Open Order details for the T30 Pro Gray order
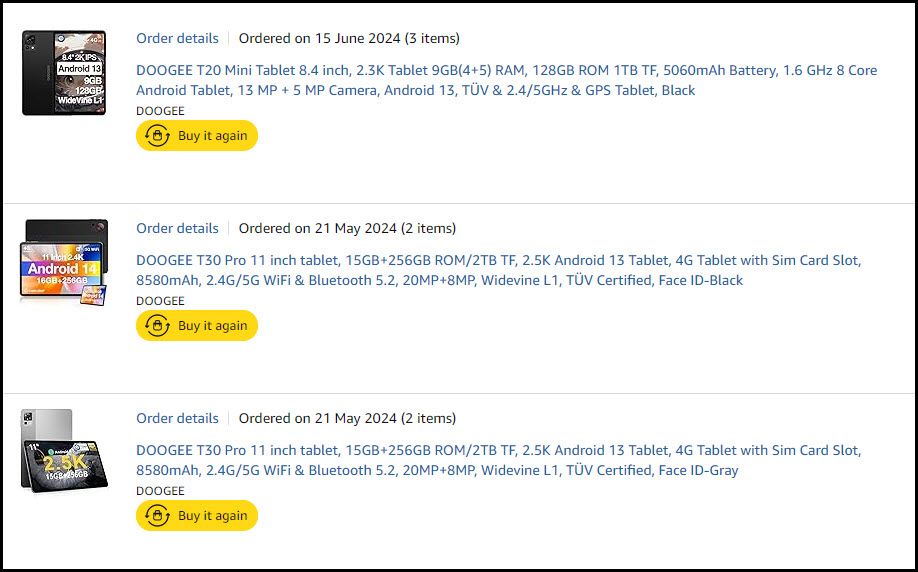This screenshot has width=918, height=572. point(177,419)
